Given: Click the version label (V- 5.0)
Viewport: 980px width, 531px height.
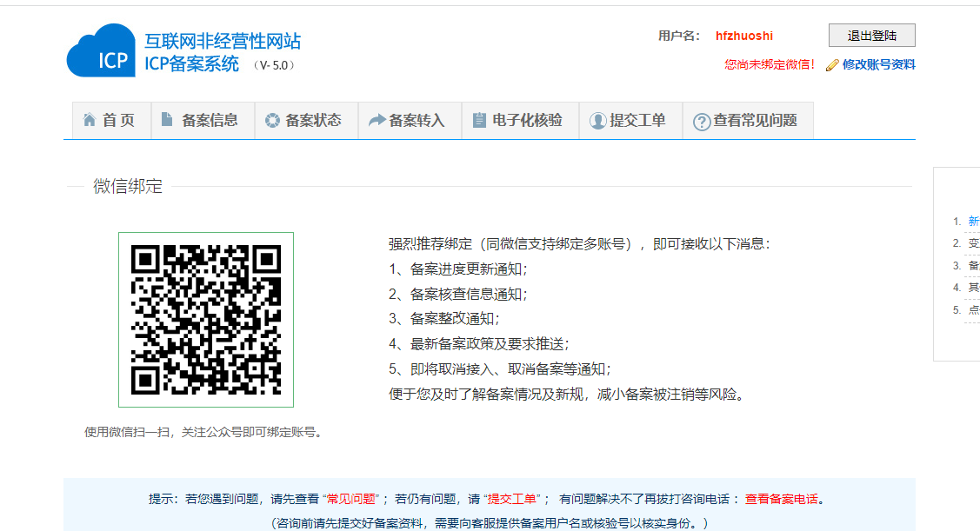Looking at the screenshot, I should click(274, 65).
